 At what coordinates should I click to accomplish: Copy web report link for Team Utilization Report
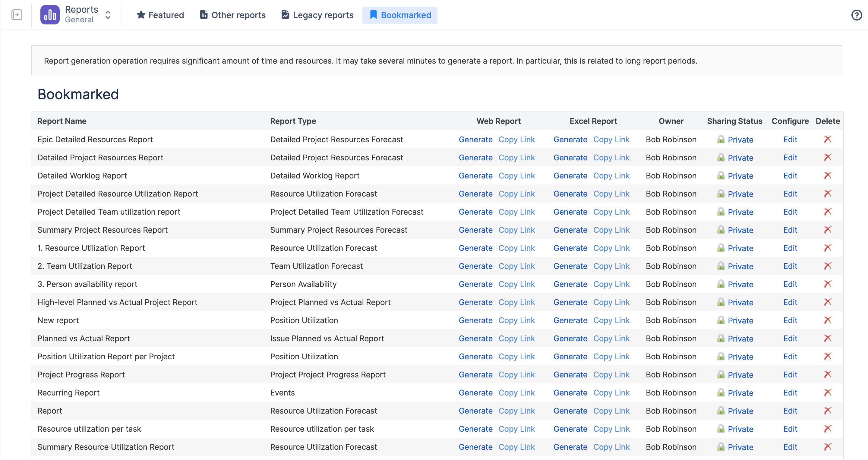click(x=516, y=266)
